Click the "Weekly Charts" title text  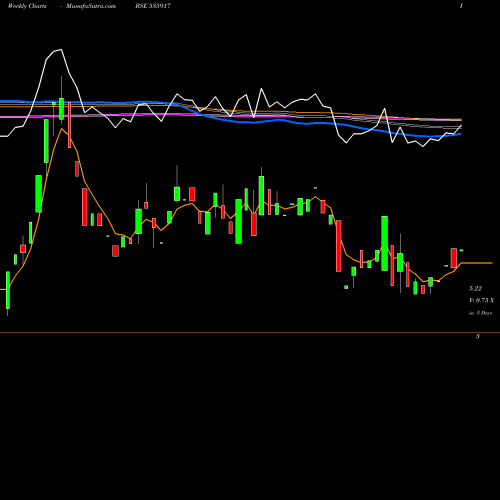click(x=27, y=6)
